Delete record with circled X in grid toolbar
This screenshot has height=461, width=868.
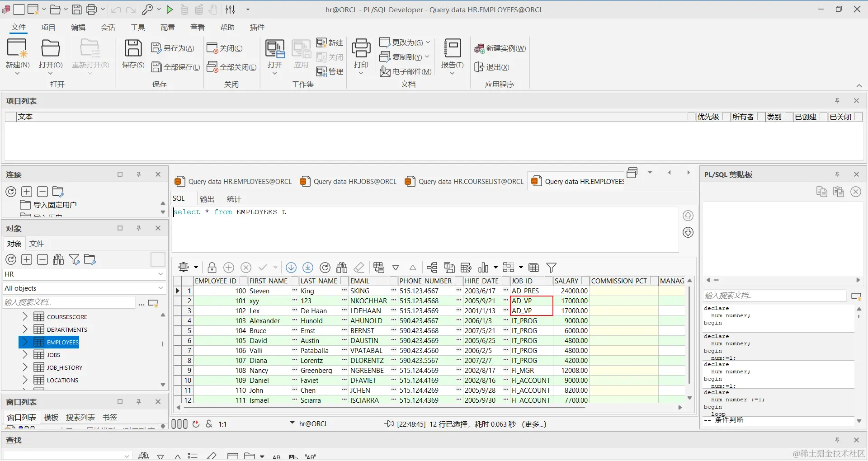pos(246,268)
